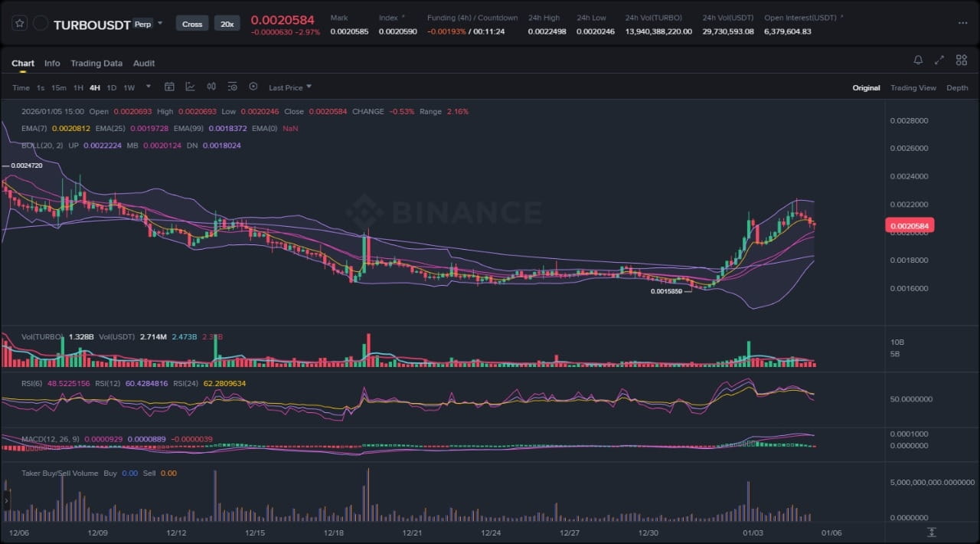Click the 24h Vol(USDT) value
Image resolution: width=980 pixels, height=544 pixels.
728,31
